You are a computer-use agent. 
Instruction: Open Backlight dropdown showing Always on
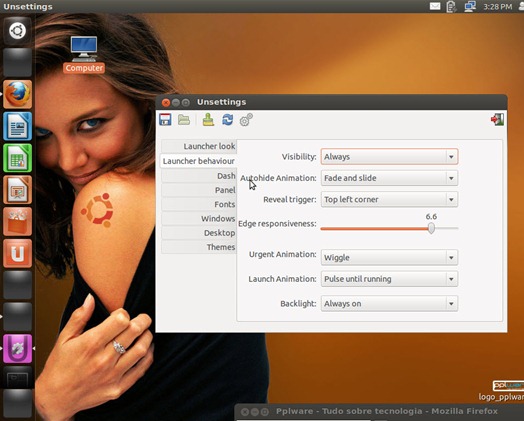389,304
